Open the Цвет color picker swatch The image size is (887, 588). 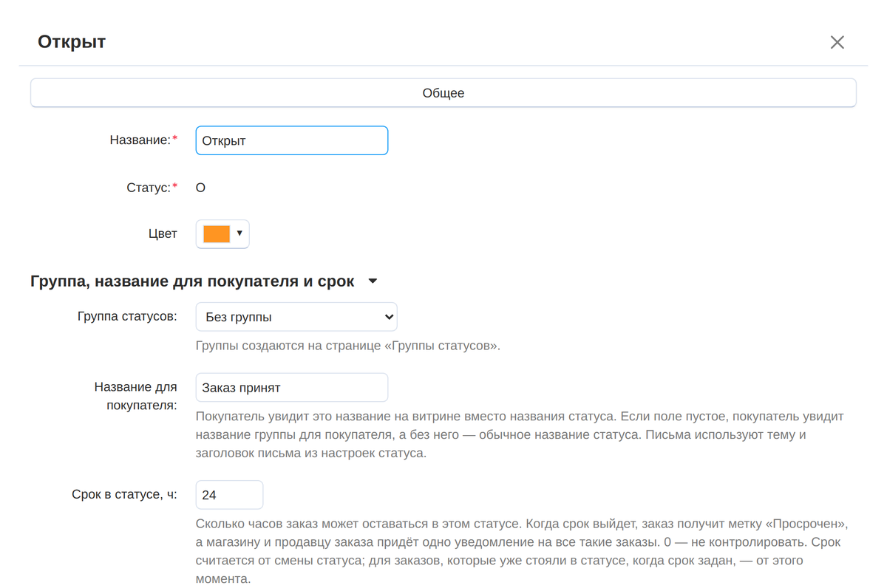(x=222, y=234)
